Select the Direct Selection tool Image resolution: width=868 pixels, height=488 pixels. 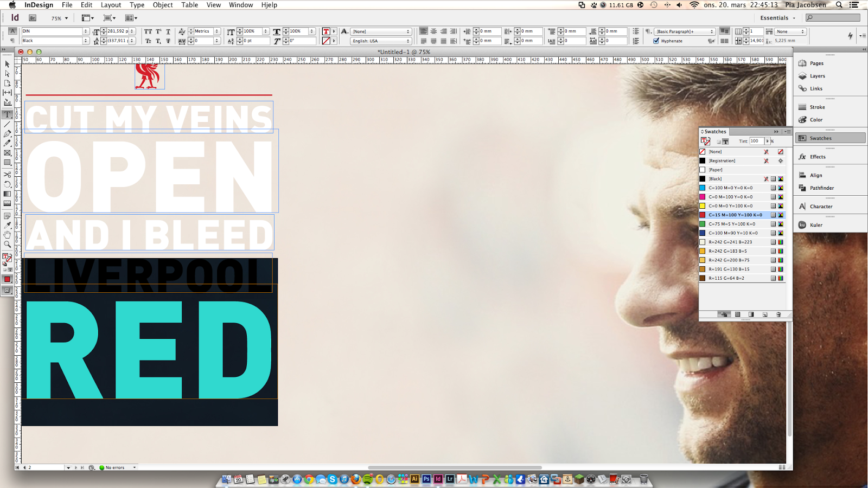coord(7,73)
